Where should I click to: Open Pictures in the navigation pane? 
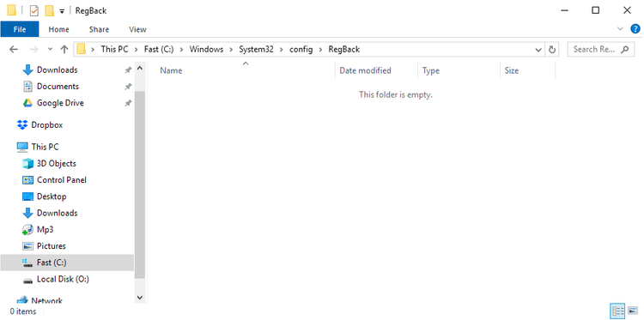click(51, 245)
